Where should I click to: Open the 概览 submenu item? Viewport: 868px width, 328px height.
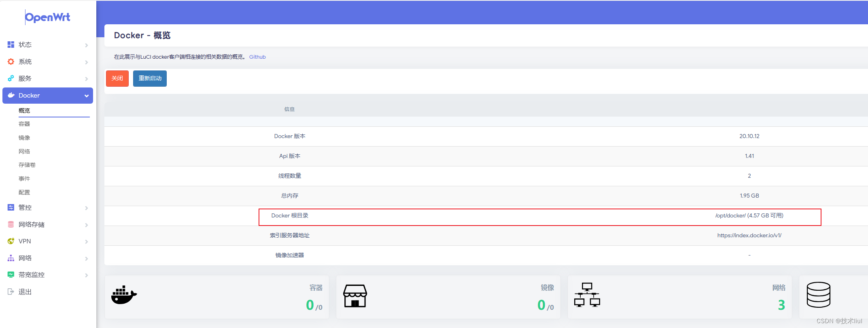point(24,111)
